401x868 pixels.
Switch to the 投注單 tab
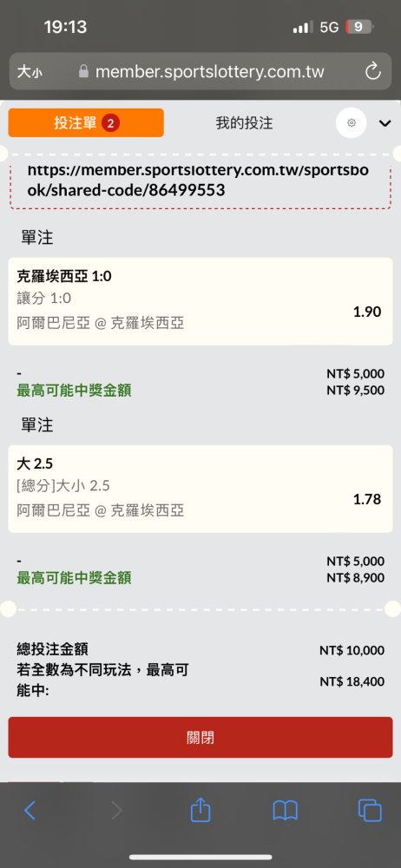(x=86, y=123)
